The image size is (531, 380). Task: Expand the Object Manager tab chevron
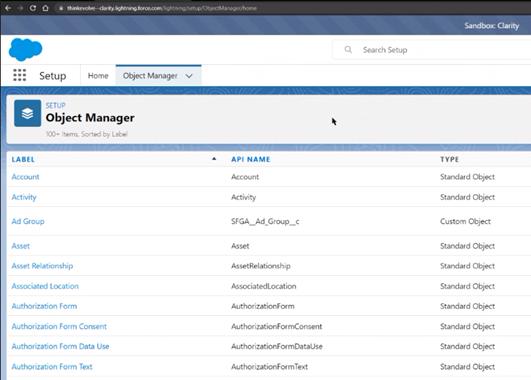point(189,76)
